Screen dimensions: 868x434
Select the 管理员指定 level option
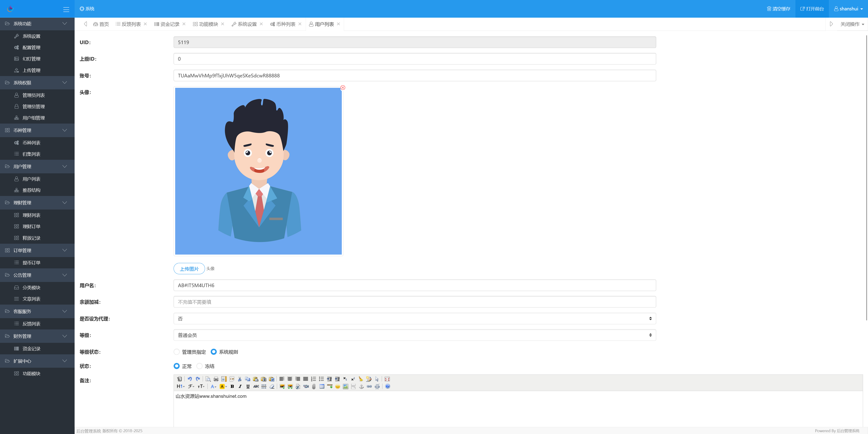coord(177,352)
